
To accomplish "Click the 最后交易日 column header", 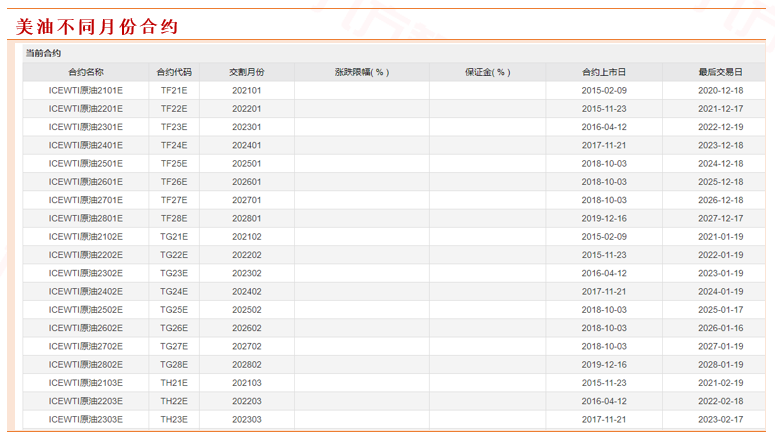I will (x=721, y=72).
